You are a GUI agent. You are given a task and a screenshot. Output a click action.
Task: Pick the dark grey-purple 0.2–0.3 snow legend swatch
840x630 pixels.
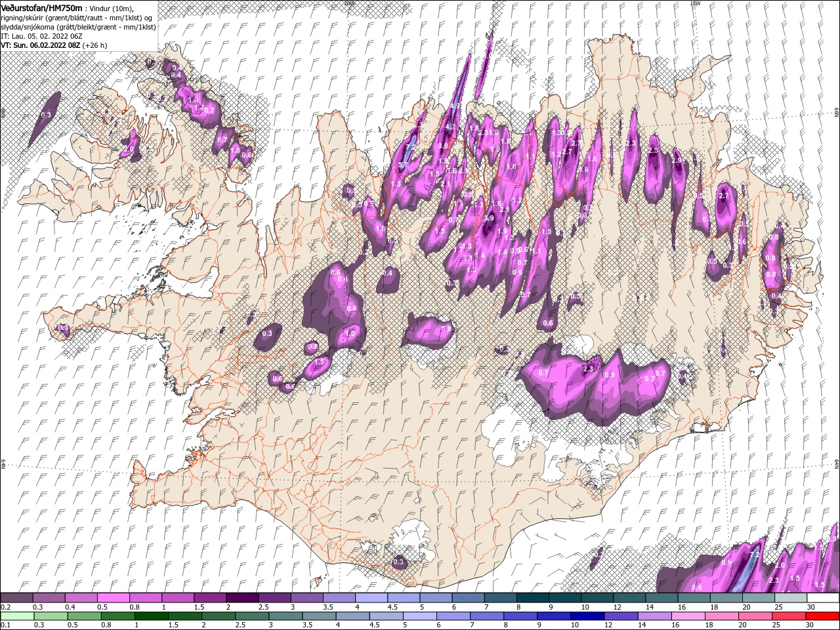click(x=16, y=598)
